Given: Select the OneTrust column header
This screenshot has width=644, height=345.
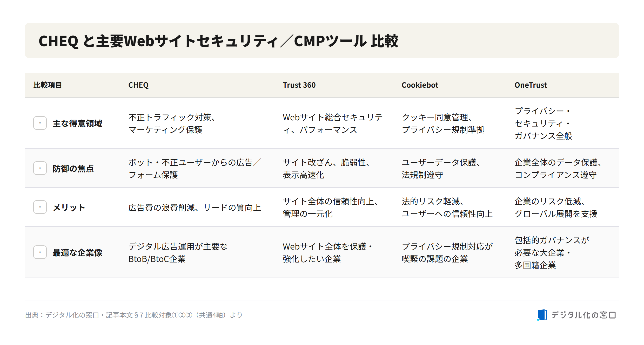Looking at the screenshot, I should (x=531, y=85).
